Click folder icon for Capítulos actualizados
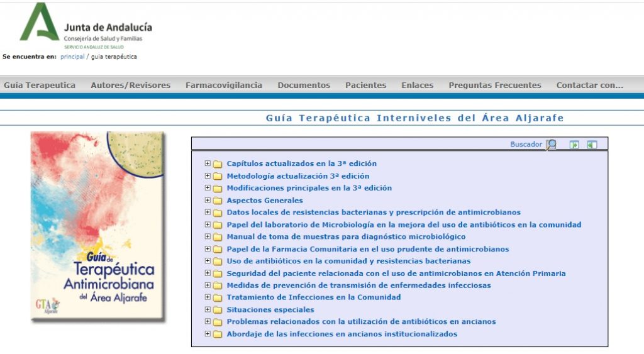Screen dimensions: 644x354 pyautogui.click(x=218, y=164)
